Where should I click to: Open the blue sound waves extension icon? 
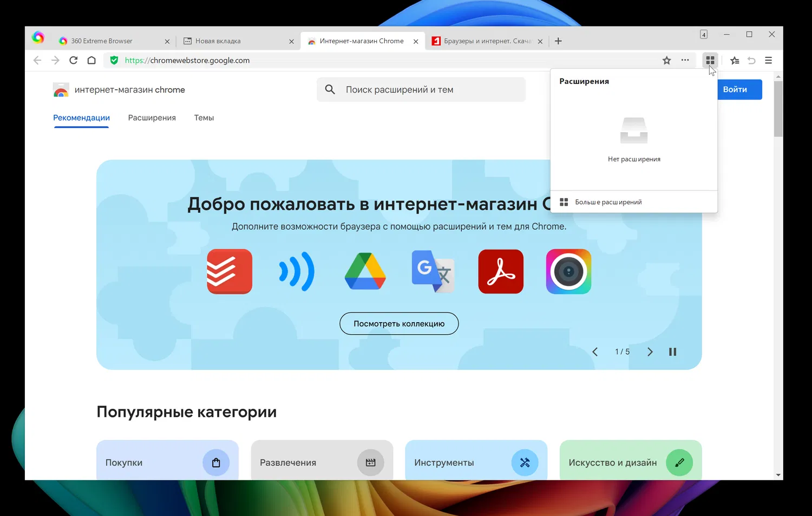click(x=297, y=271)
